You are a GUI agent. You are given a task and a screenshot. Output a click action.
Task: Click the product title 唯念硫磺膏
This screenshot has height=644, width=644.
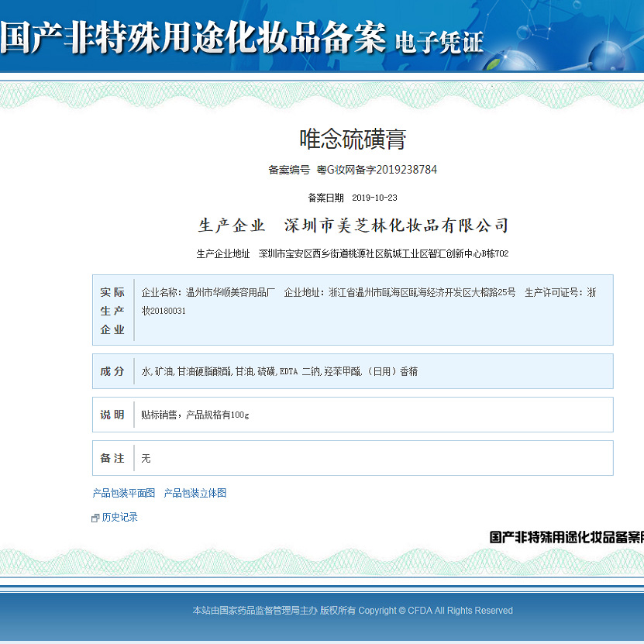click(x=353, y=139)
